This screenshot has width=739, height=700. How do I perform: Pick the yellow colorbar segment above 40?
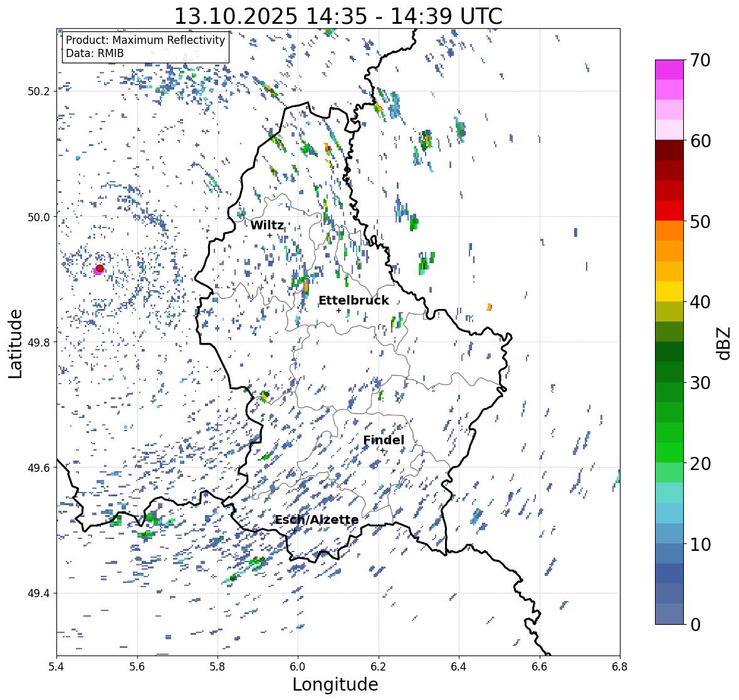pos(669,291)
